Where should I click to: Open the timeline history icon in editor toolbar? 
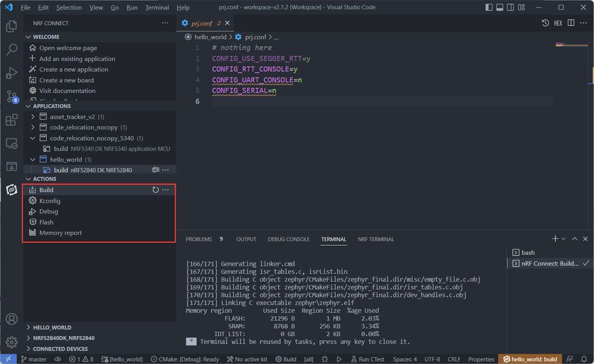545,23
